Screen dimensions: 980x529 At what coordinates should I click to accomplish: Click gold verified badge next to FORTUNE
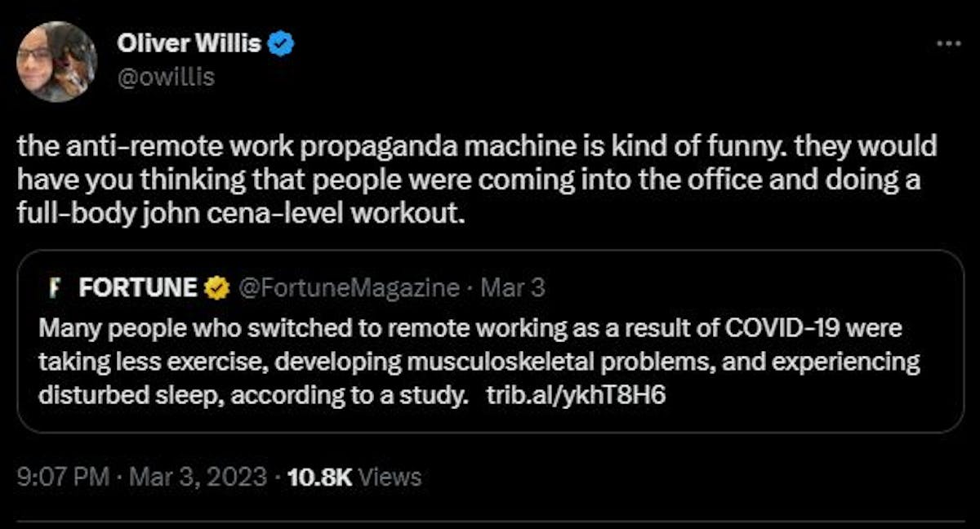[x=216, y=287]
